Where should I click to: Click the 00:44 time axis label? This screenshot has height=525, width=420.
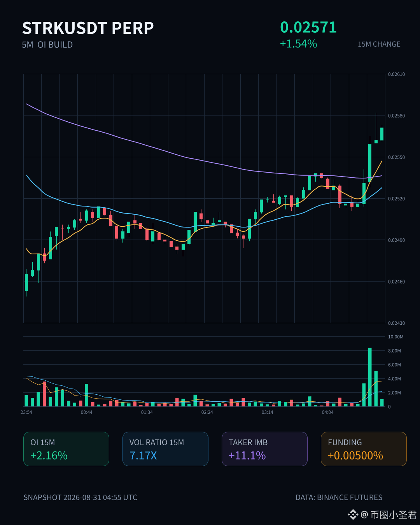click(87, 412)
